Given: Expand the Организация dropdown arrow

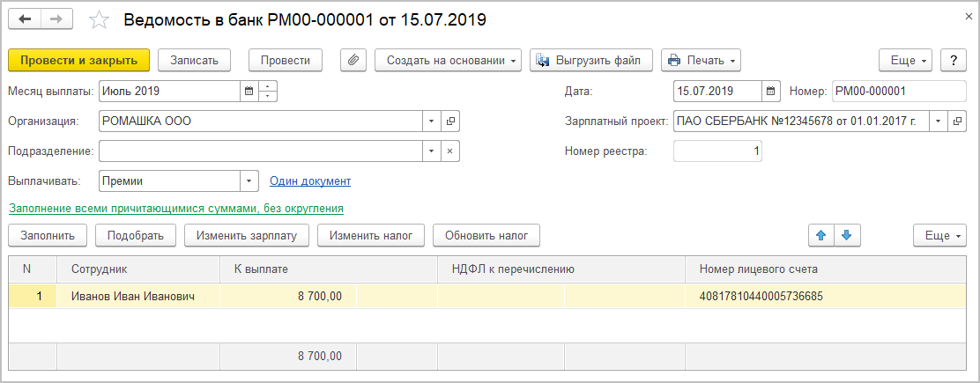Looking at the screenshot, I should point(431,121).
